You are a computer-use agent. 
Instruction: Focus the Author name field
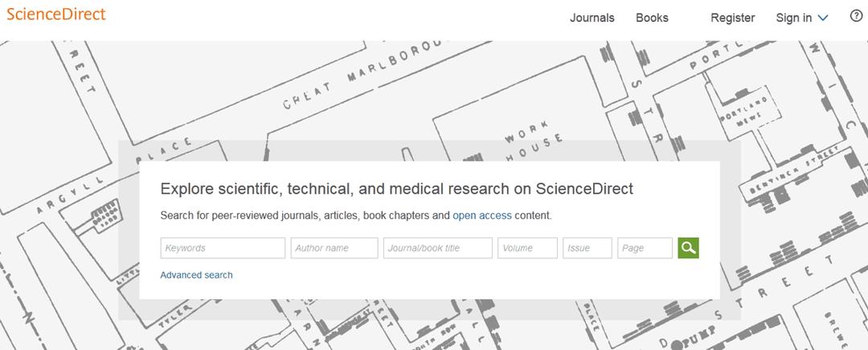tap(334, 248)
